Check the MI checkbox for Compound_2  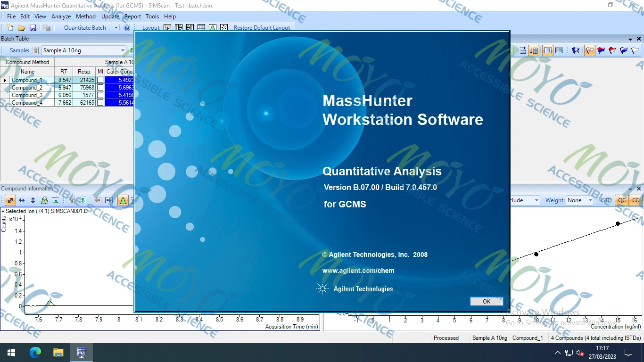[x=100, y=88]
